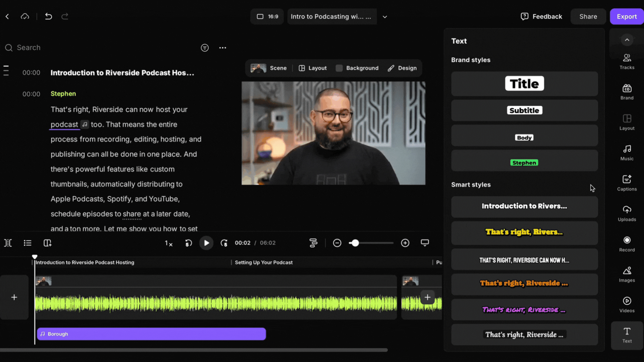Pick the white serif That's right, Riverside style
644x362 pixels.
coord(524,335)
